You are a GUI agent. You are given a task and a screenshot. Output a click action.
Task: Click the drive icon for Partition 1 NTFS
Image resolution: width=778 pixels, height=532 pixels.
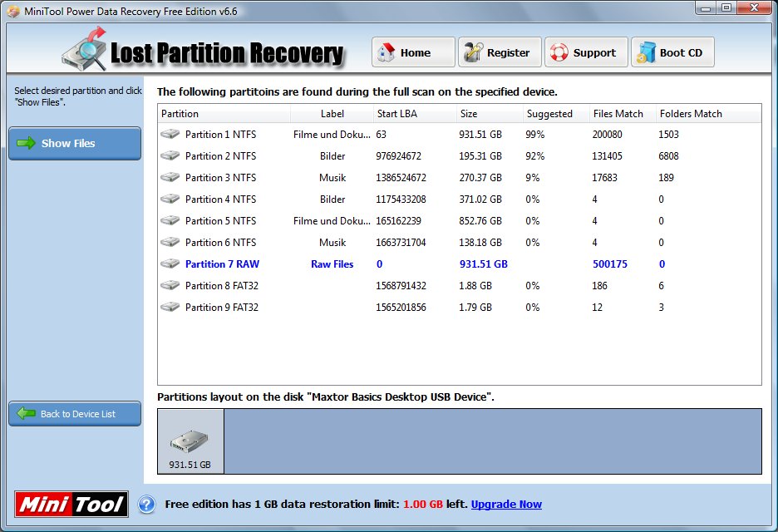170,134
